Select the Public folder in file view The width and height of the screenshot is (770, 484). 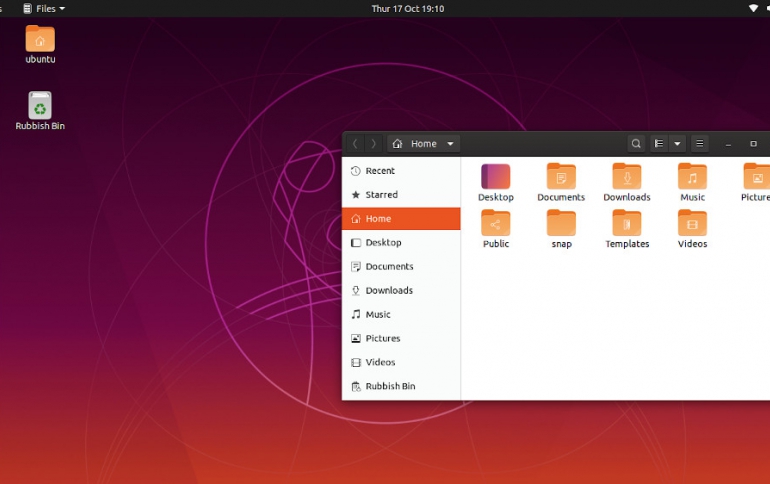pyautogui.click(x=495, y=229)
